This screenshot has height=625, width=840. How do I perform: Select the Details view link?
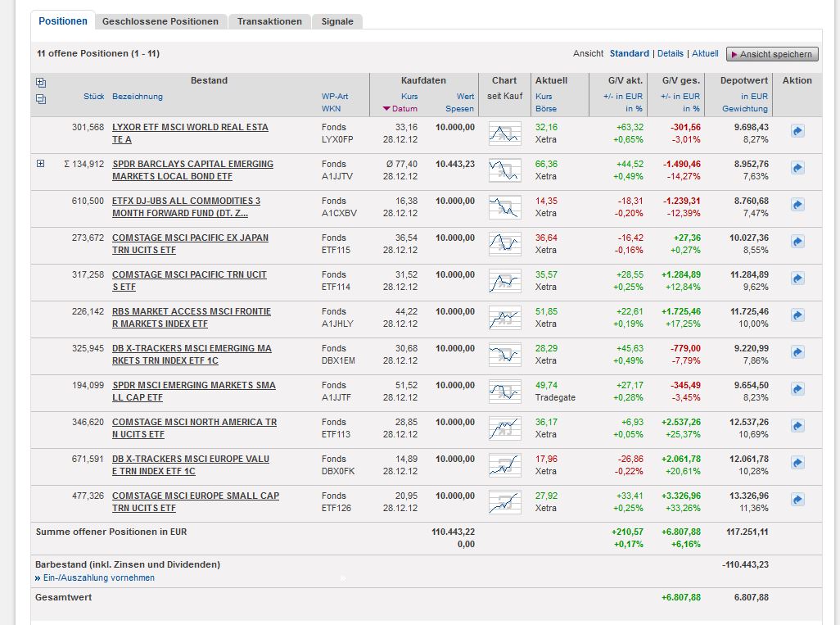[670, 54]
